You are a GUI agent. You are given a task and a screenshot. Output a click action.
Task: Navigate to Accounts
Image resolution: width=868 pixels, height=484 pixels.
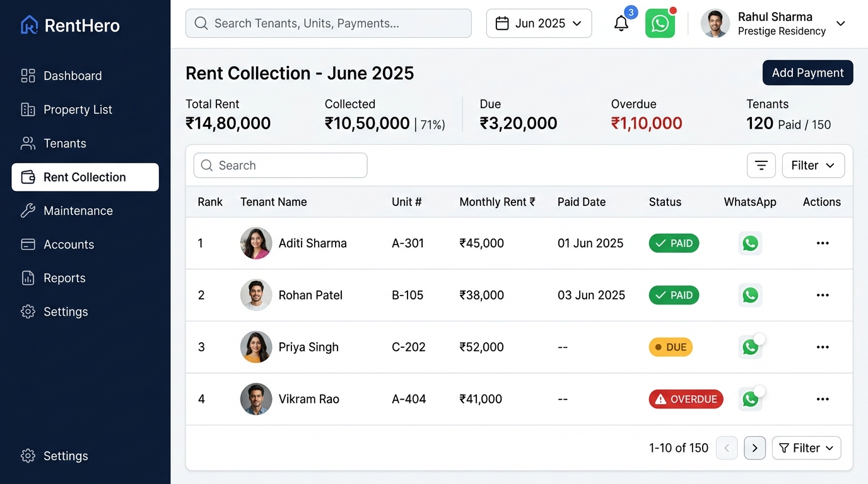85,245
